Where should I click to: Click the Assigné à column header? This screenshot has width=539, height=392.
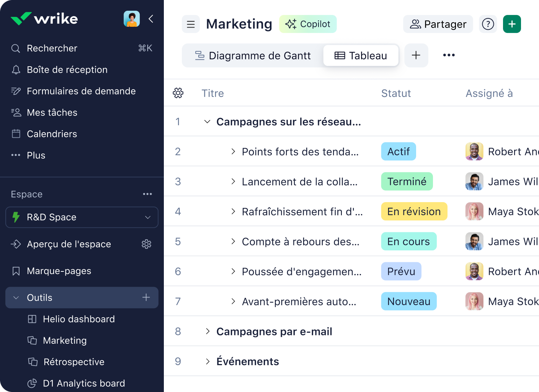(x=489, y=93)
